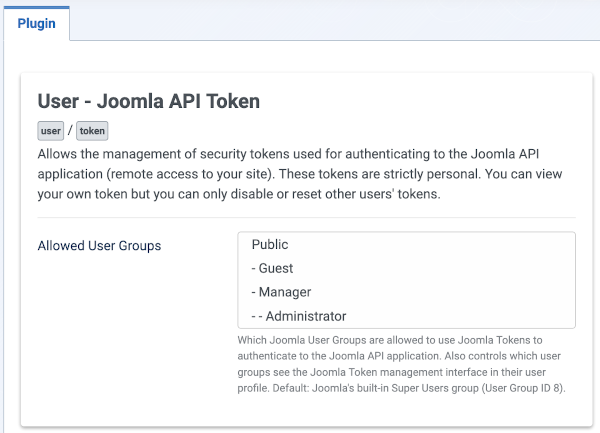This screenshot has width=600, height=433.
Task: Select the Guest user group option
Action: [406, 268]
